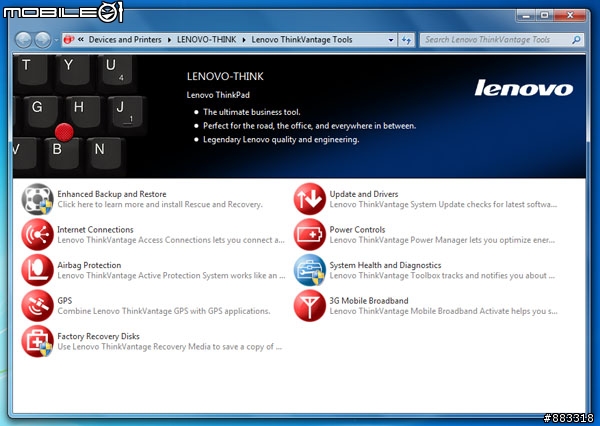Click the search magnifier icon
Screen dimensions: 600x426
click(x=576, y=40)
